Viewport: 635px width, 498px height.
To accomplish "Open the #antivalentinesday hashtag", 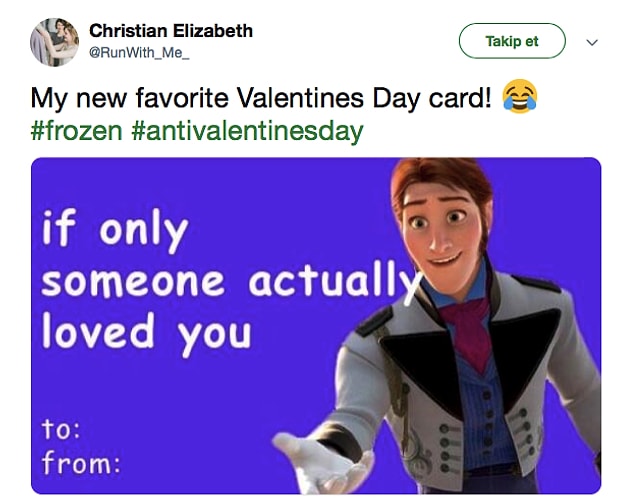I will [247, 131].
